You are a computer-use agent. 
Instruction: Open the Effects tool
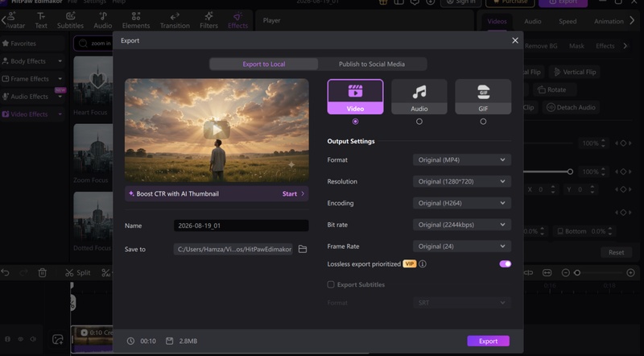[x=237, y=21]
